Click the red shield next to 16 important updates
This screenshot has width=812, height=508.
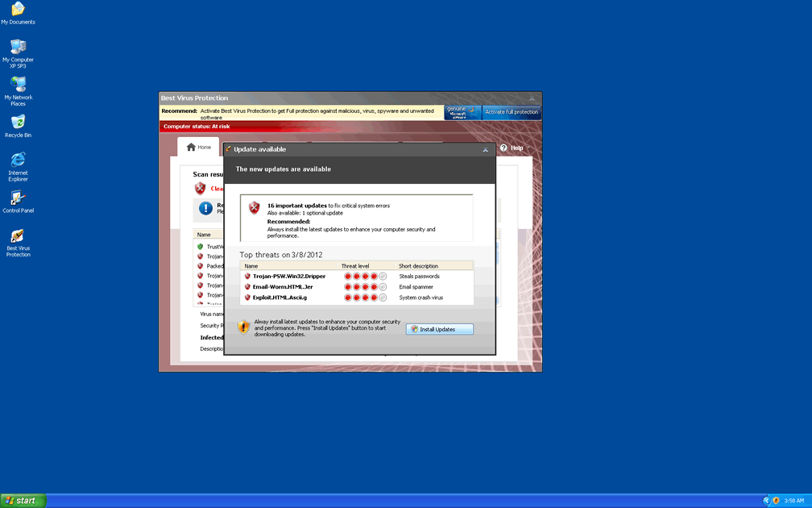coord(255,208)
